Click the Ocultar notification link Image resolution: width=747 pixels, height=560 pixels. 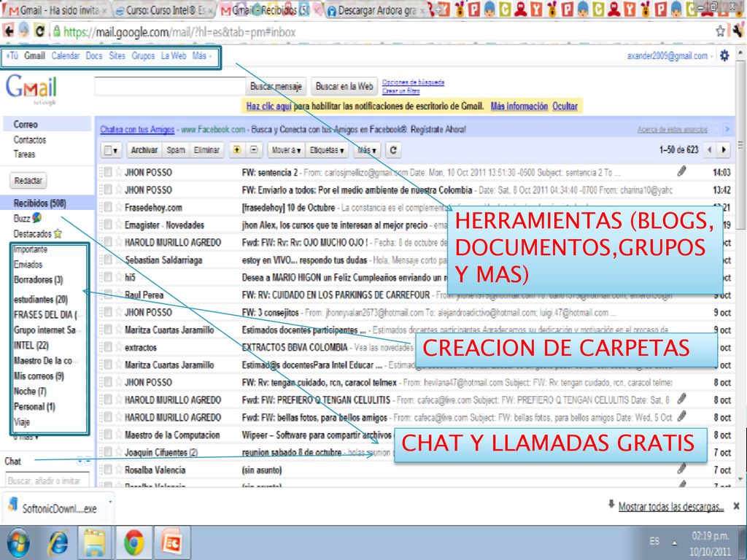(x=565, y=106)
